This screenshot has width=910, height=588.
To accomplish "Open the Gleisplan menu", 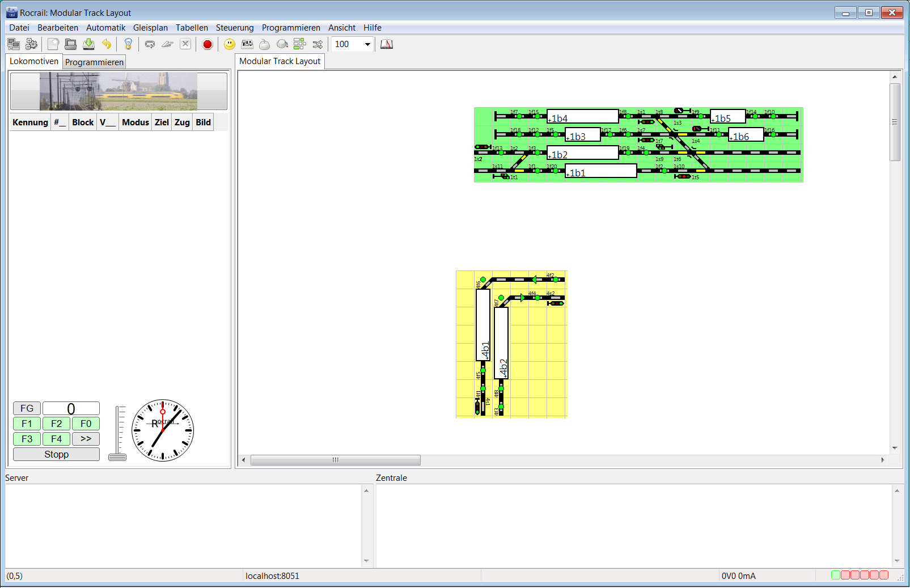I will click(150, 28).
